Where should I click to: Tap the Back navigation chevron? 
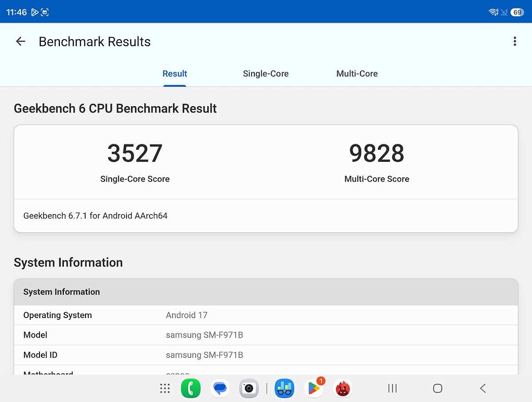[483, 388]
